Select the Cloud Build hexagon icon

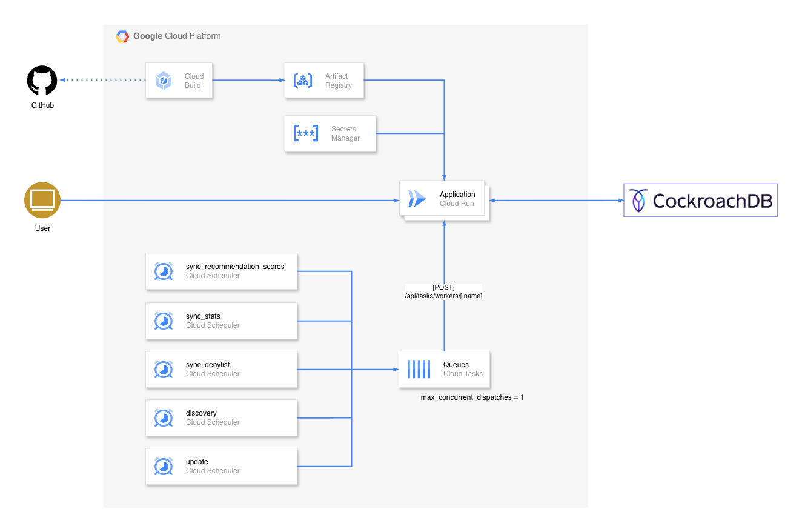tap(164, 81)
